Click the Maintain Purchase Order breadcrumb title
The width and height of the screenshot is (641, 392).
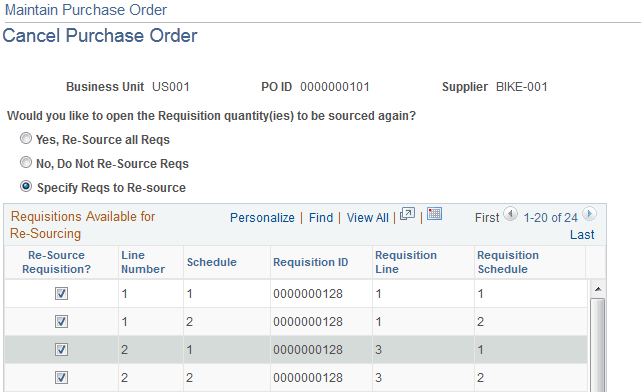pyautogui.click(x=86, y=10)
